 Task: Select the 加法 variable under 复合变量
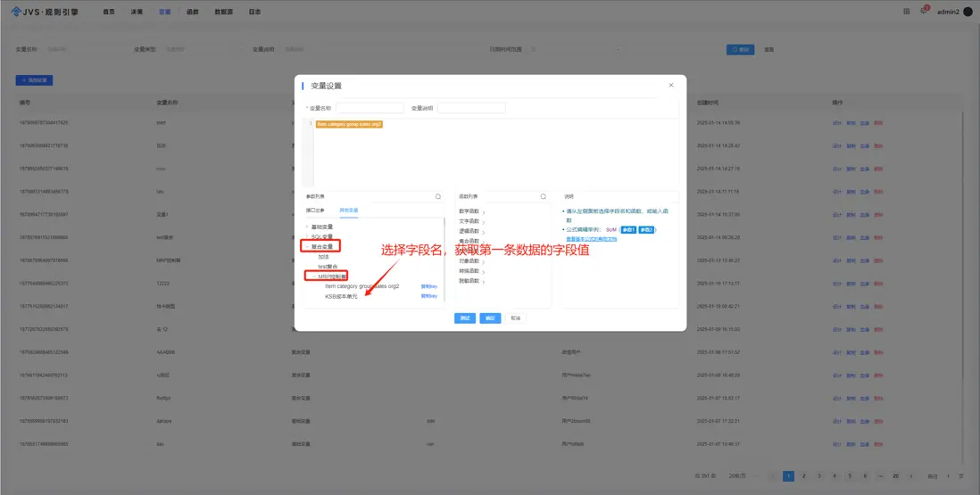(323, 257)
